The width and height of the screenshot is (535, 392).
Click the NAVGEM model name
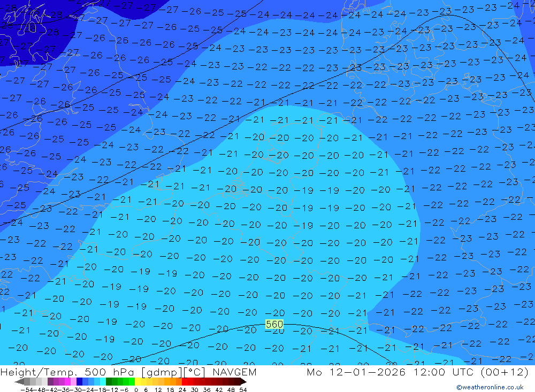(234, 372)
